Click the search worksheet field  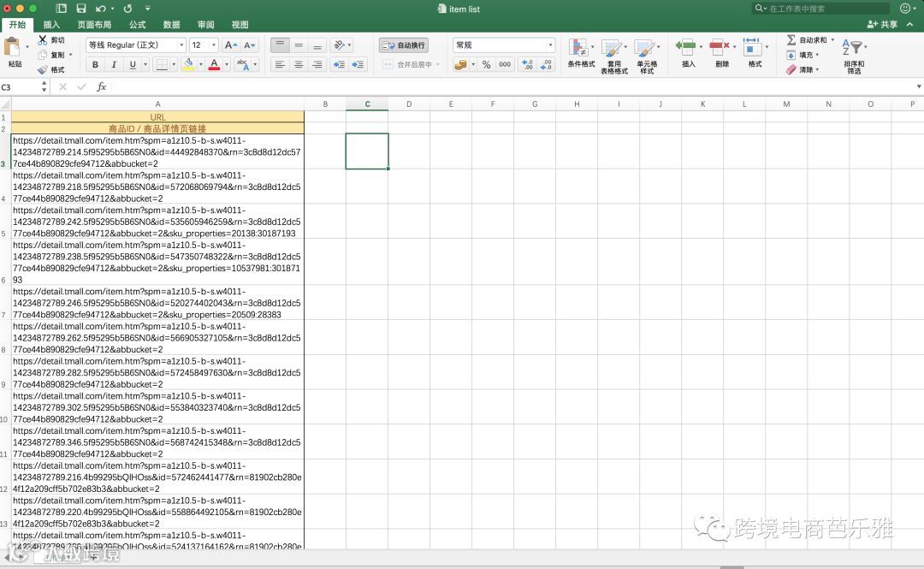pos(822,9)
